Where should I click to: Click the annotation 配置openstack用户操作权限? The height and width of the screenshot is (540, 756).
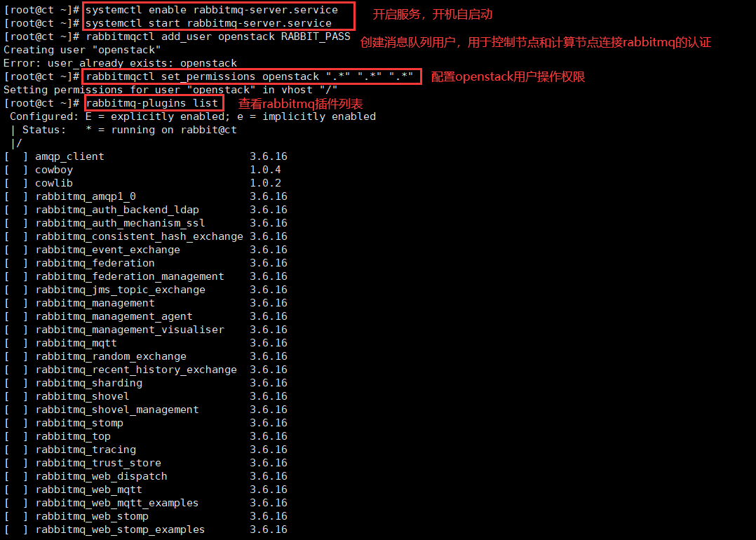click(x=508, y=76)
